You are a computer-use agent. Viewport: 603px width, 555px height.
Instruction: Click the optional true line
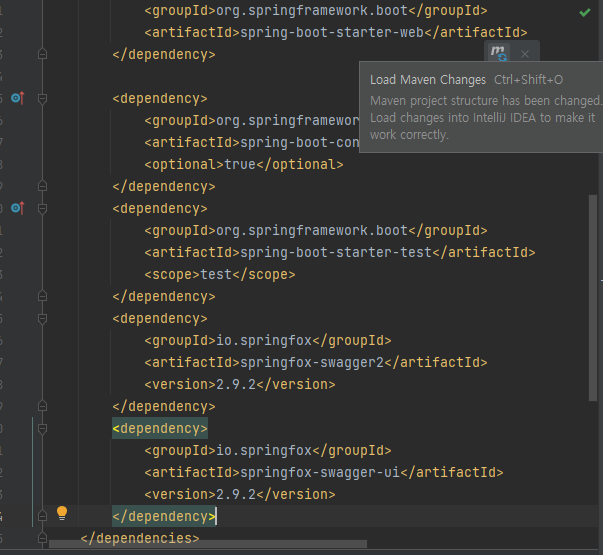point(244,165)
